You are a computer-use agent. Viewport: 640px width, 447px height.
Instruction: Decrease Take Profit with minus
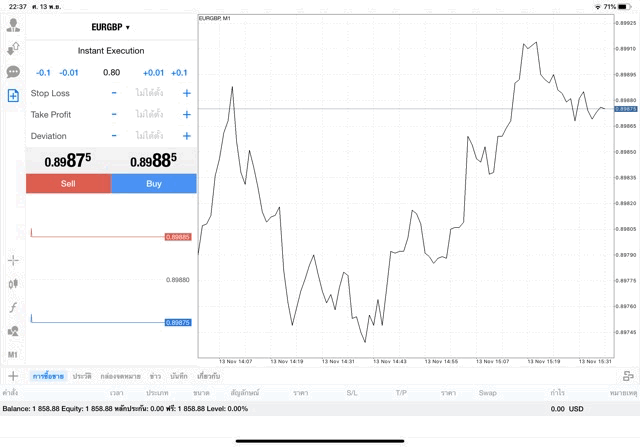click(114, 114)
